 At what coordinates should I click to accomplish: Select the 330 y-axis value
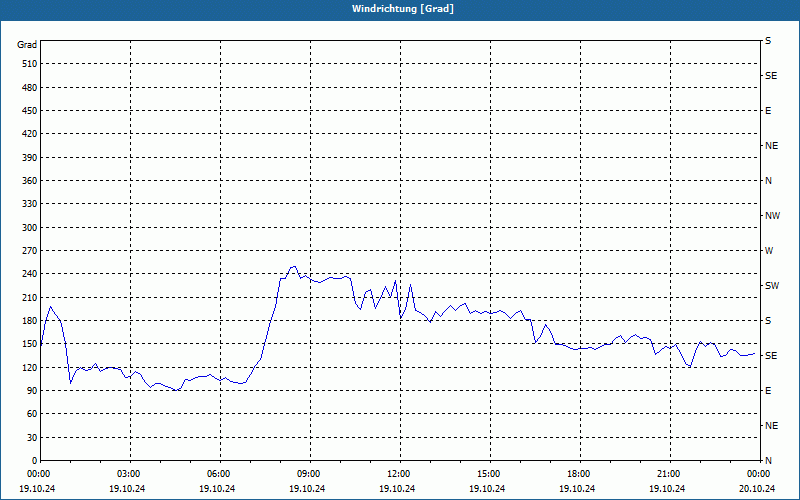pyautogui.click(x=30, y=204)
